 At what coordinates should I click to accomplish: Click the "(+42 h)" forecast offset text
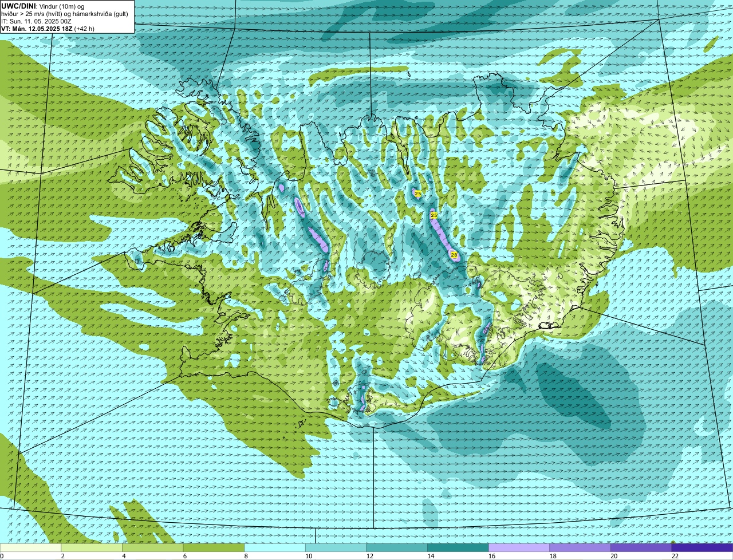[84, 29]
